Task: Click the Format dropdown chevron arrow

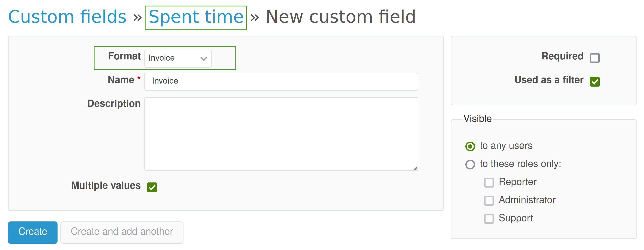Action: [x=204, y=59]
